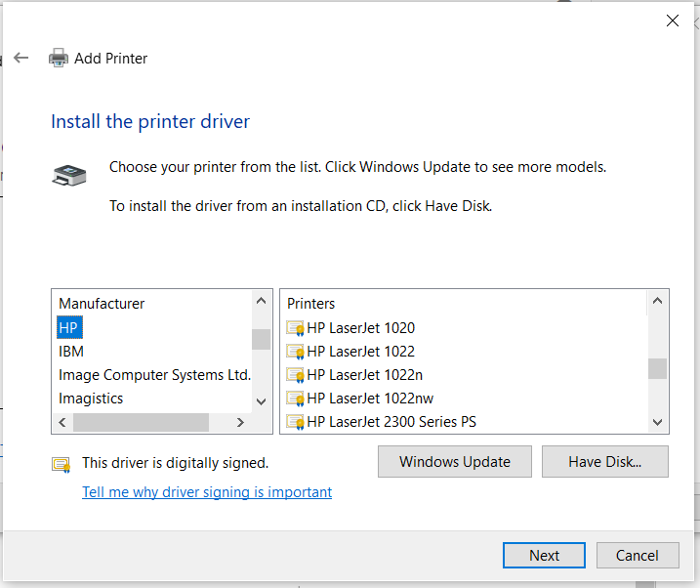Click the Manufacturer horizontal scrollbar thumb
The image size is (700, 588).
coord(141,422)
